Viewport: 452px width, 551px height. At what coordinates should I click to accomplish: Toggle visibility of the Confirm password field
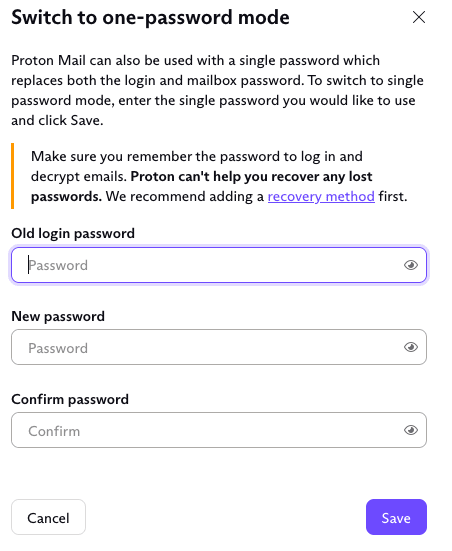tap(411, 430)
